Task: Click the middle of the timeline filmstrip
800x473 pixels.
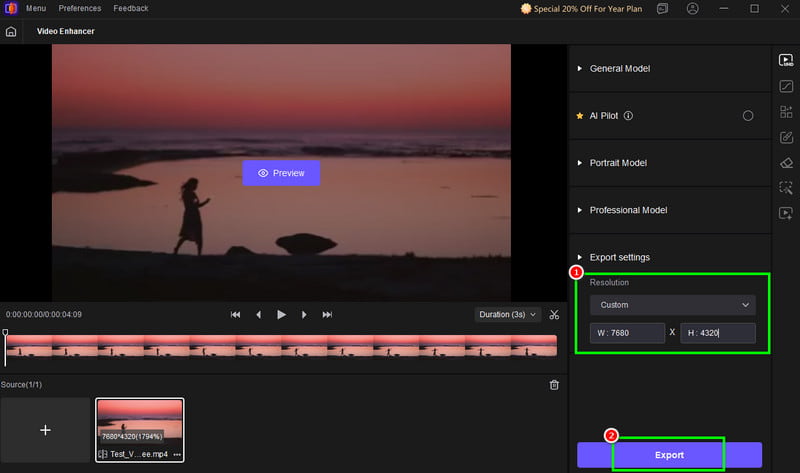Action: tap(282, 346)
